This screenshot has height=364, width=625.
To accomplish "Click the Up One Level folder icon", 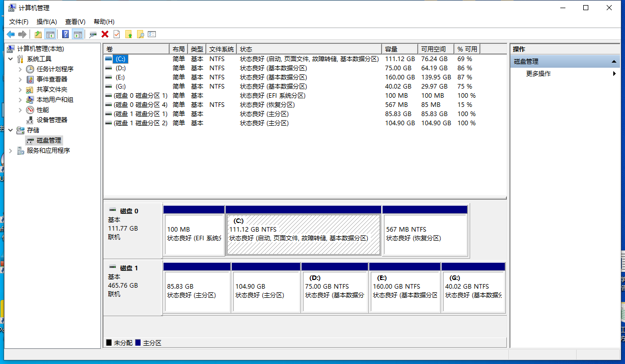I will (38, 34).
